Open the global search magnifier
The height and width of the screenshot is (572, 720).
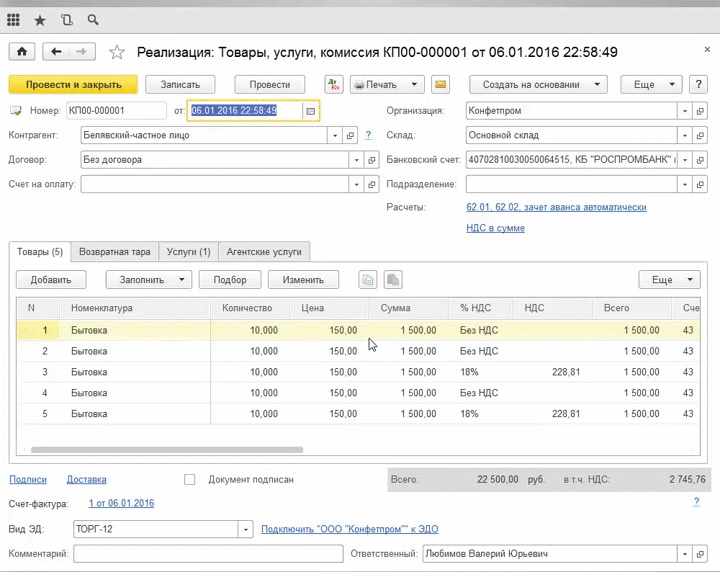coord(93,19)
